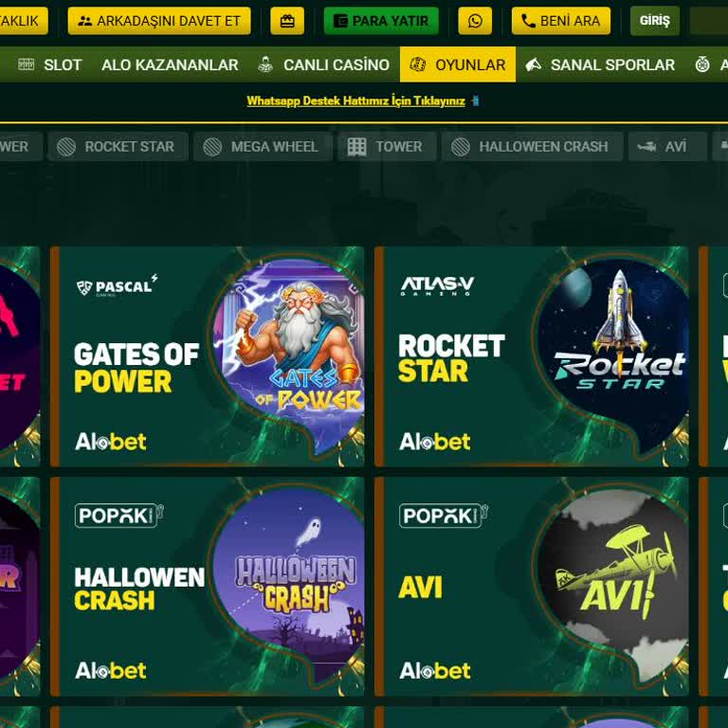The height and width of the screenshot is (728, 728).
Task: Click the slot machine icon beside SLOT
Action: pyautogui.click(x=26, y=64)
